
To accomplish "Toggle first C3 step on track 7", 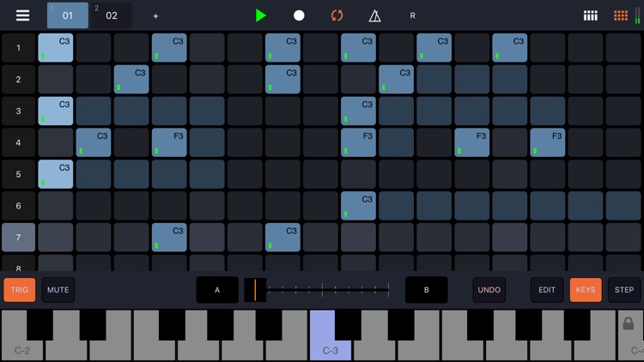I will click(x=169, y=238).
